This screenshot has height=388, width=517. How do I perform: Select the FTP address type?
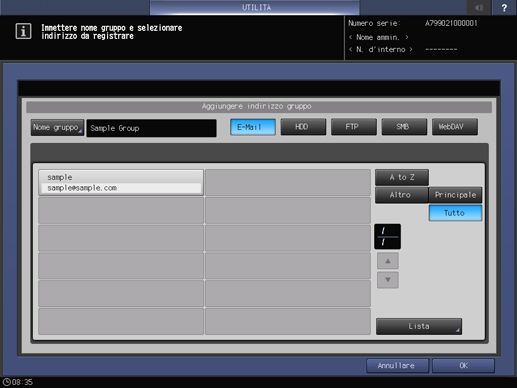354,127
